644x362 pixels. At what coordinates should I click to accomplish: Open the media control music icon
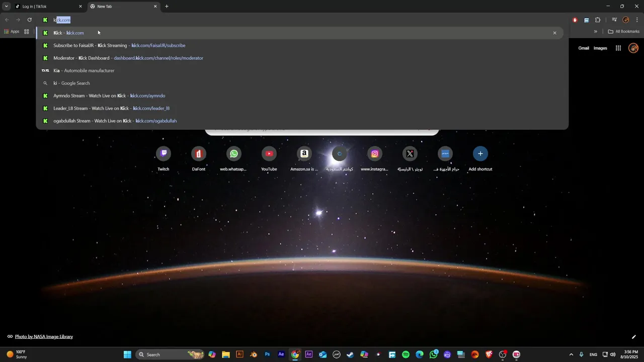(x=614, y=20)
